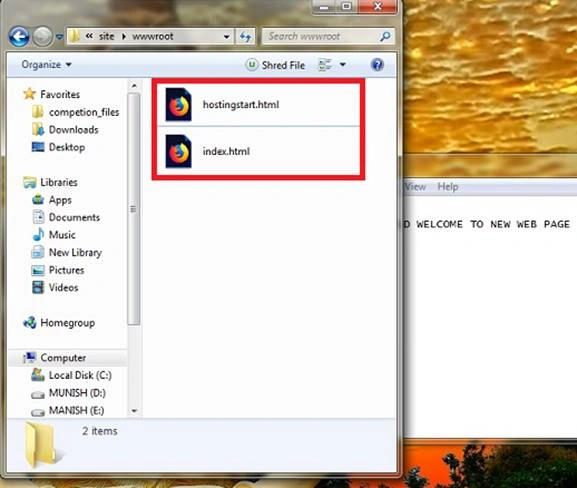Click the '2 items' status text

[100, 431]
